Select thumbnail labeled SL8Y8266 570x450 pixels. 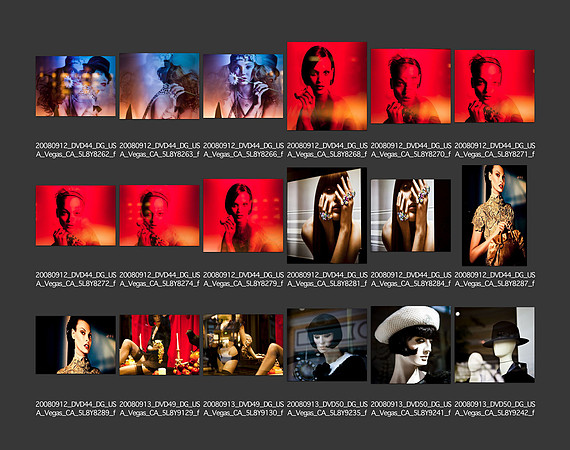[x=243, y=86]
